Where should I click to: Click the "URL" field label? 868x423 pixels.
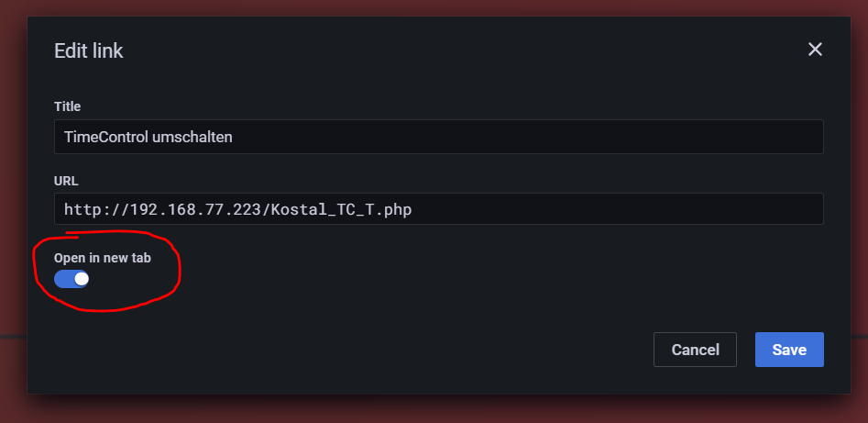point(66,181)
